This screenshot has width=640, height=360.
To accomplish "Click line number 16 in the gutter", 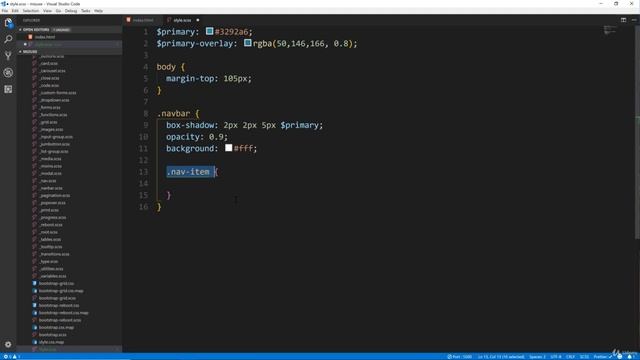I will pyautogui.click(x=143, y=207).
